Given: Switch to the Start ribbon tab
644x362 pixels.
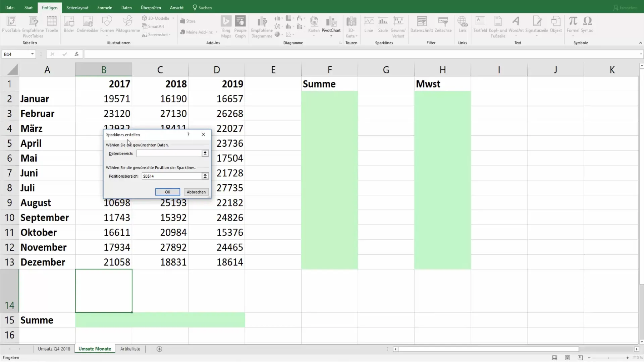Looking at the screenshot, I should coord(29,7).
